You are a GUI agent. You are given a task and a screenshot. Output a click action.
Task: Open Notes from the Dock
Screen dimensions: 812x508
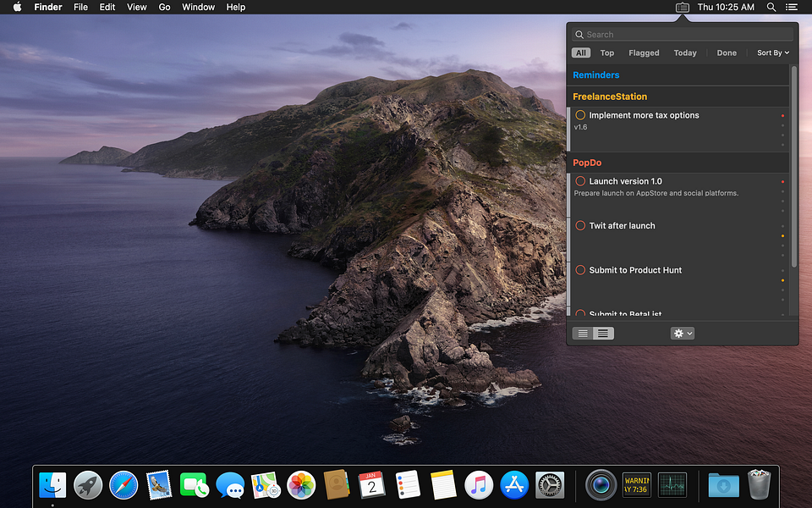(x=443, y=485)
